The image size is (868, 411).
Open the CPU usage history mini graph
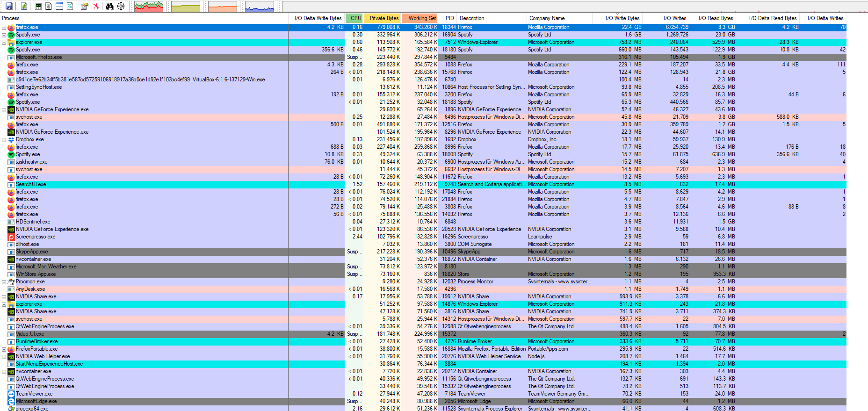point(149,7)
